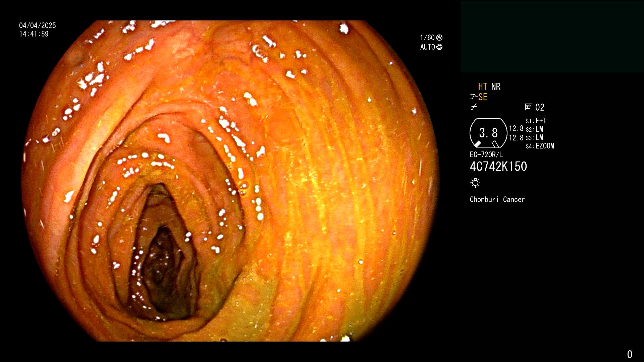This screenshot has height=362, width=644.
Task: Click the 12.8 value beside S3
Action: pos(516,138)
